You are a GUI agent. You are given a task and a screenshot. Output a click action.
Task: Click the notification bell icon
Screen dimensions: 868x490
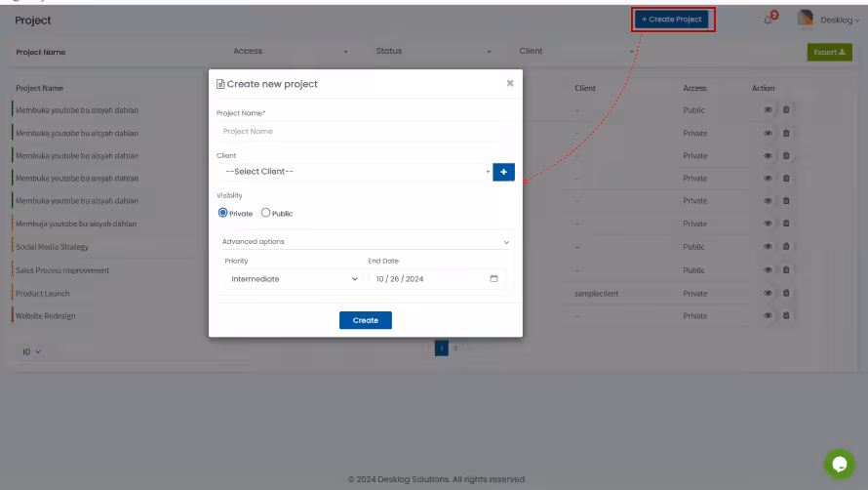click(x=769, y=20)
